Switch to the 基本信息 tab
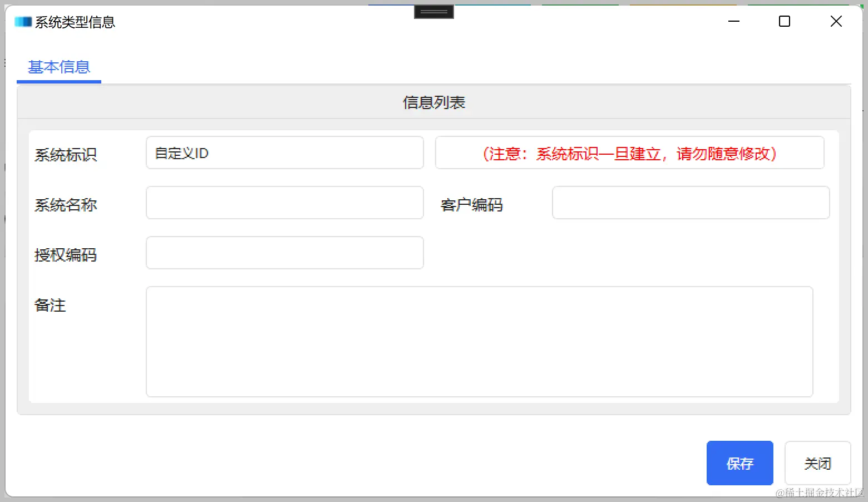The width and height of the screenshot is (868, 502). 59,67
